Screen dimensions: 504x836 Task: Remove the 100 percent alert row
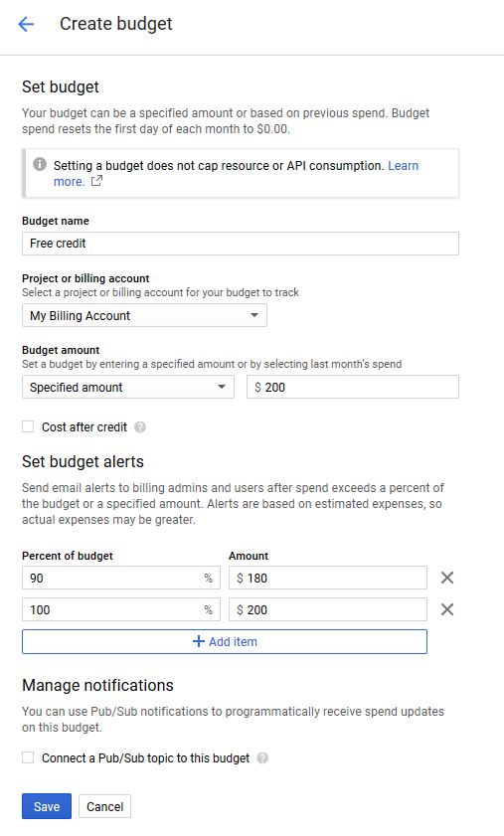point(447,609)
